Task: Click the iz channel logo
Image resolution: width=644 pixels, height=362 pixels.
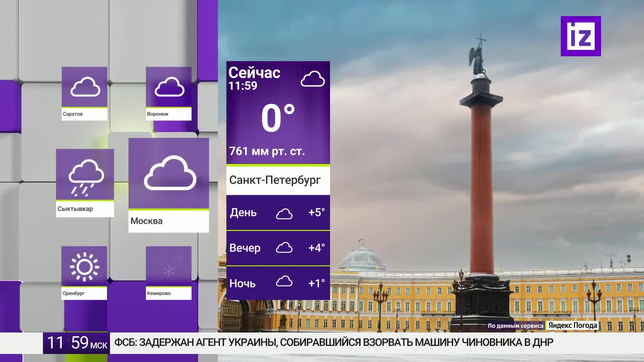Action: (581, 36)
